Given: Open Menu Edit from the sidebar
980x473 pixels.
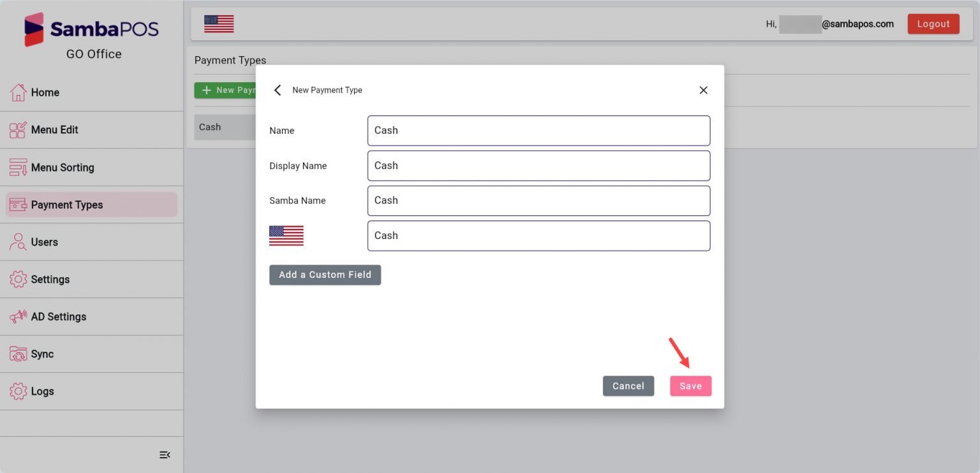Looking at the screenshot, I should click(19, 129).
